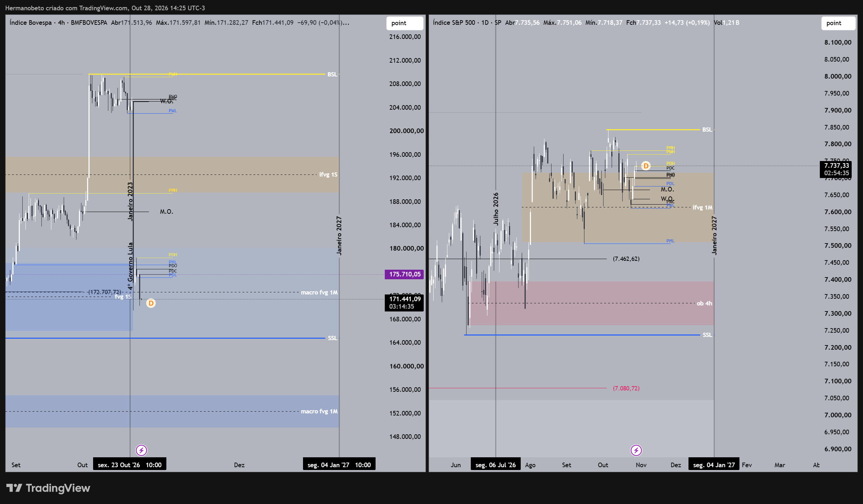This screenshot has height=504, width=863.
Task: Click the ifvg 1S zone label
Action: 328,174
